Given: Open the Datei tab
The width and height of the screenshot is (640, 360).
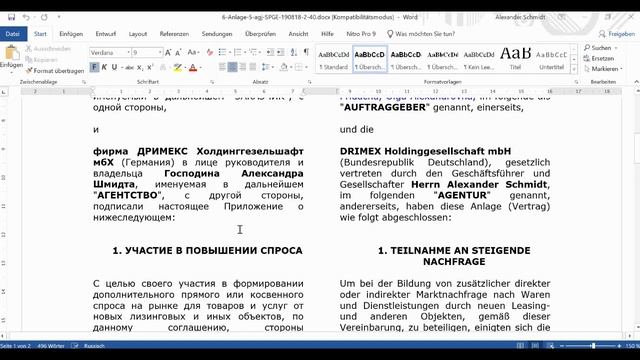Looking at the screenshot, I should pyautogui.click(x=13, y=34).
